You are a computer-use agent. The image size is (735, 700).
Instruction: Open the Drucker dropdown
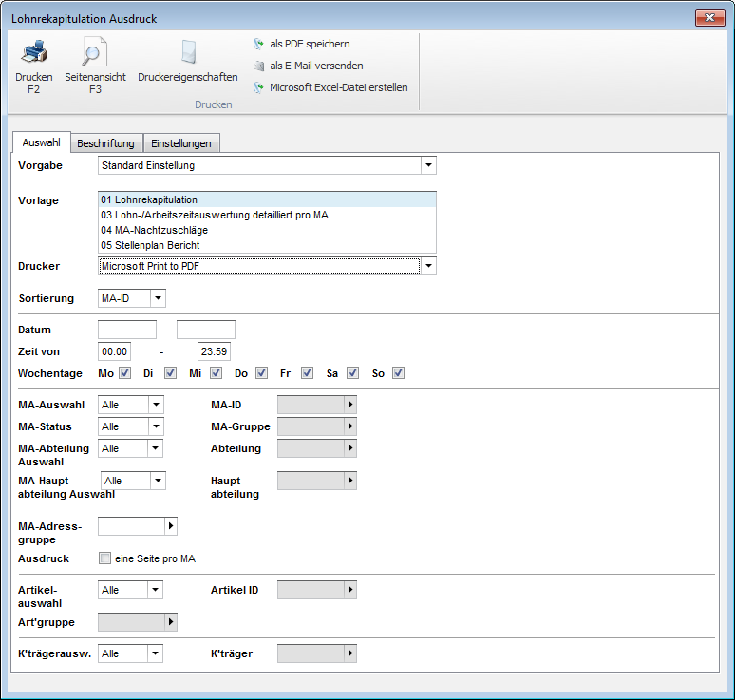(428, 266)
